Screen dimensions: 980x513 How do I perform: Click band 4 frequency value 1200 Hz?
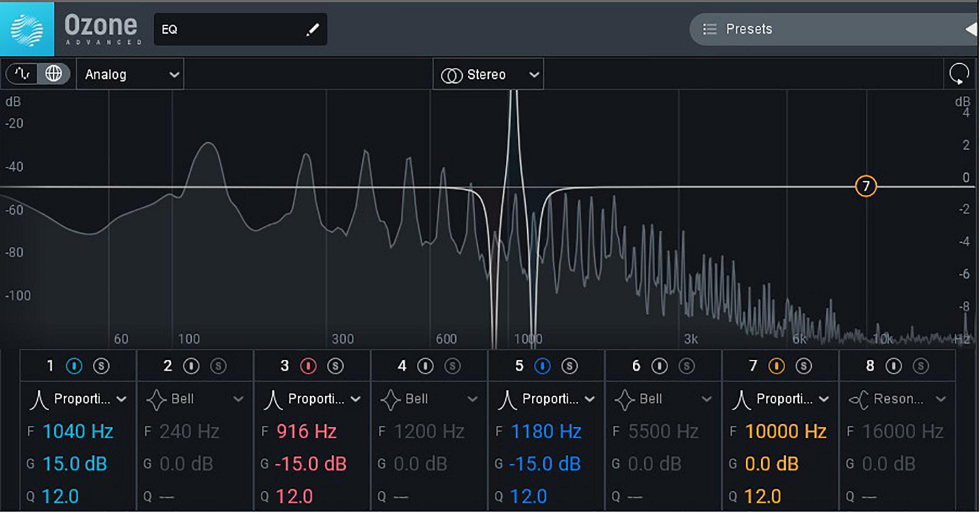(429, 431)
